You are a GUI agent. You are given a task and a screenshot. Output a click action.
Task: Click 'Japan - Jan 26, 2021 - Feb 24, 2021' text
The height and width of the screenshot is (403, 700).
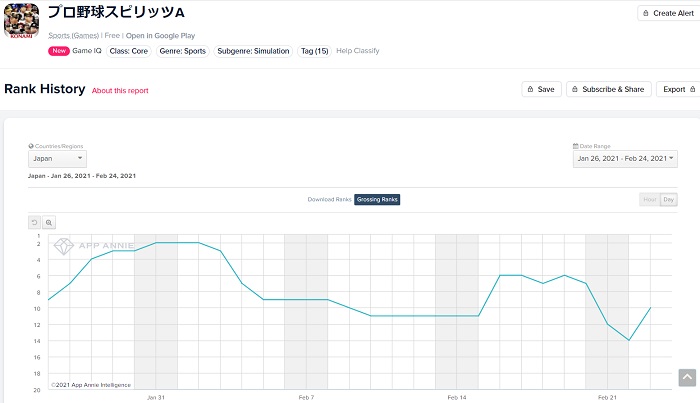[82, 176]
